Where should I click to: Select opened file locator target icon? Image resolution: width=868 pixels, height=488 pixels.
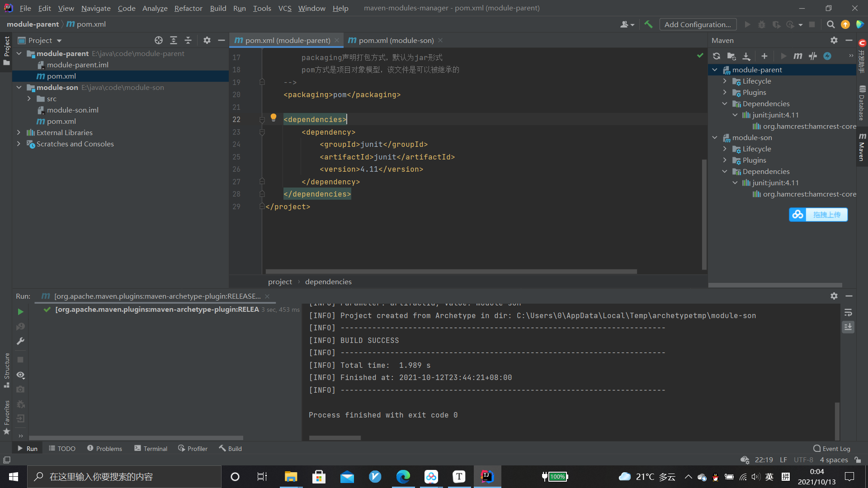point(159,40)
